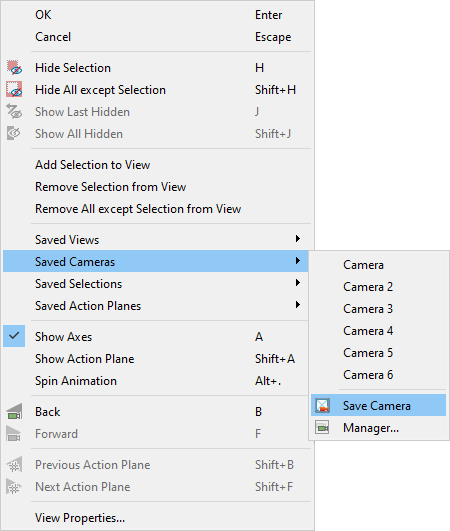Expand the Saved Selections submenu arrow
Image resolution: width=450 pixels, height=531 pixels.
coord(298,283)
